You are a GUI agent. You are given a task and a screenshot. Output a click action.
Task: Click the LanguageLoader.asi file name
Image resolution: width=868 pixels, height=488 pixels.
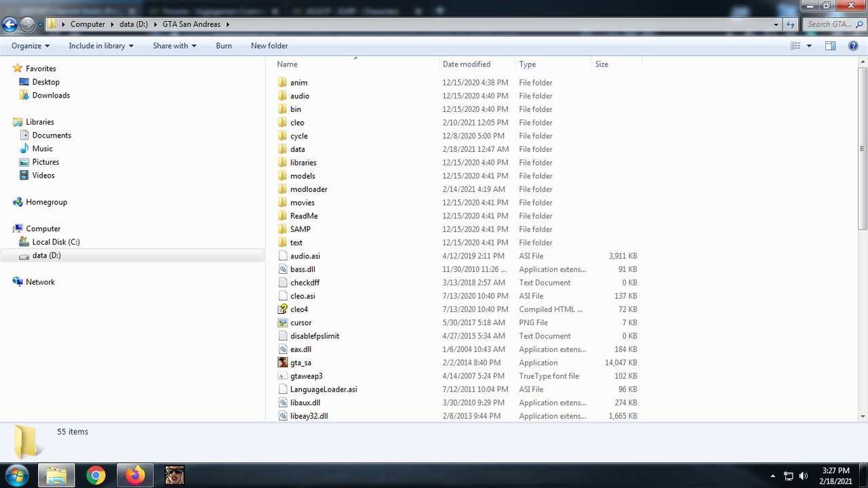tap(323, 390)
